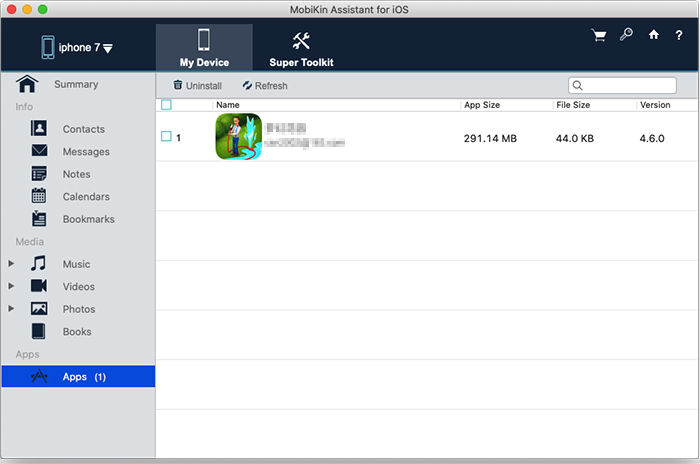Click the Refresh button

264,86
